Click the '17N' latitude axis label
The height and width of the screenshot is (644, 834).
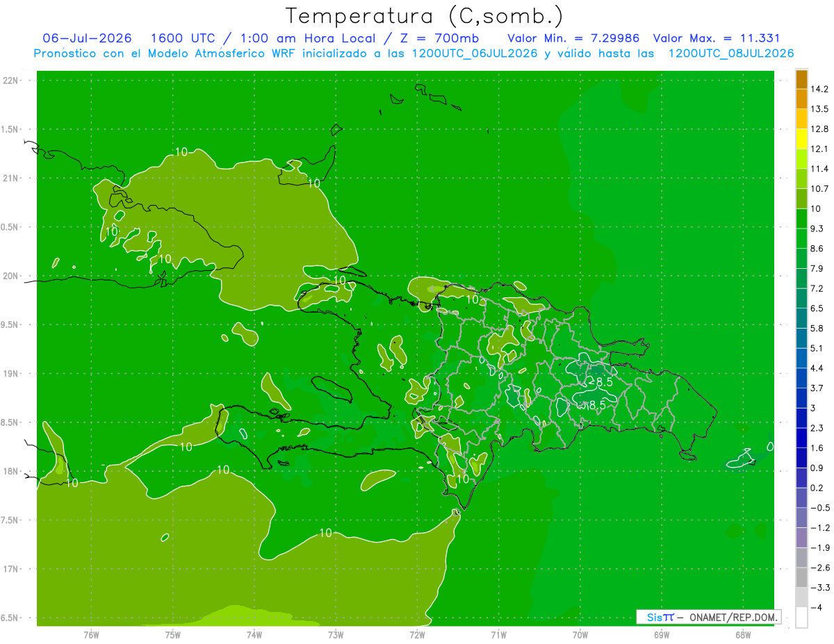click(x=11, y=570)
